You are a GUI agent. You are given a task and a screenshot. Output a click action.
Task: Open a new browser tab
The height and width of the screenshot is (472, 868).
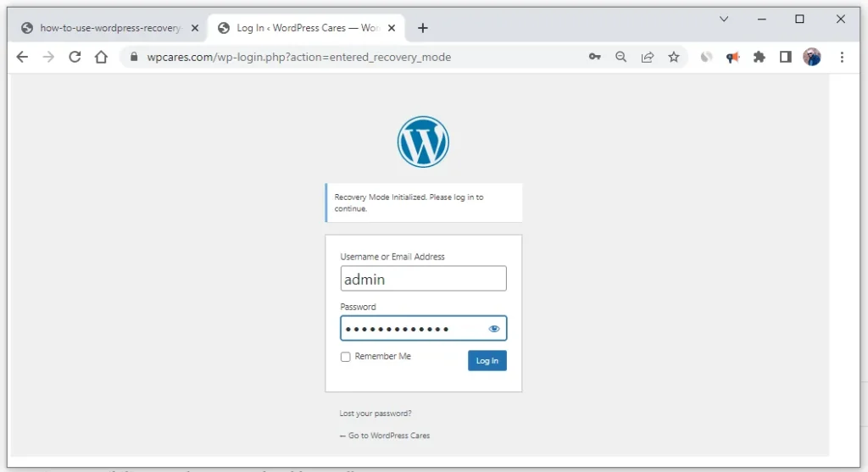[422, 28]
